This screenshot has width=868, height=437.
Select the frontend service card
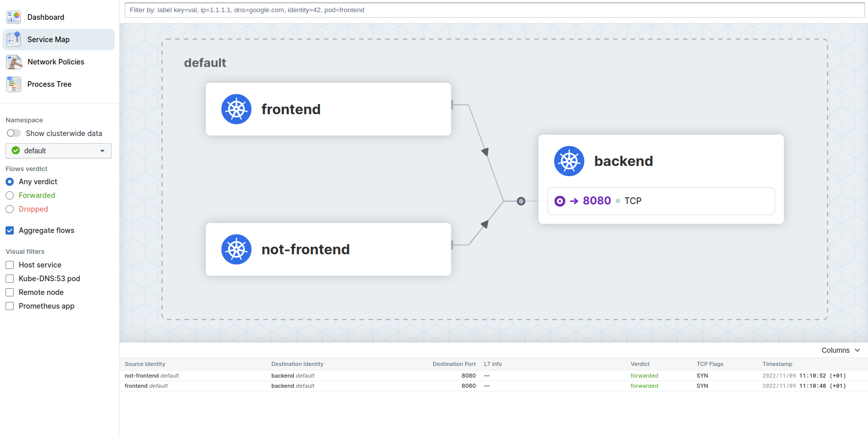(x=329, y=109)
